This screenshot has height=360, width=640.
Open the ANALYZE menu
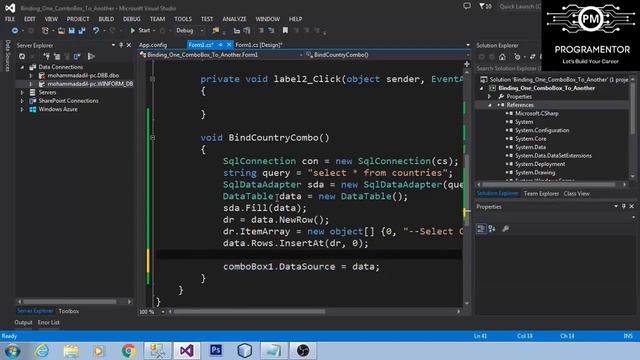234,19
